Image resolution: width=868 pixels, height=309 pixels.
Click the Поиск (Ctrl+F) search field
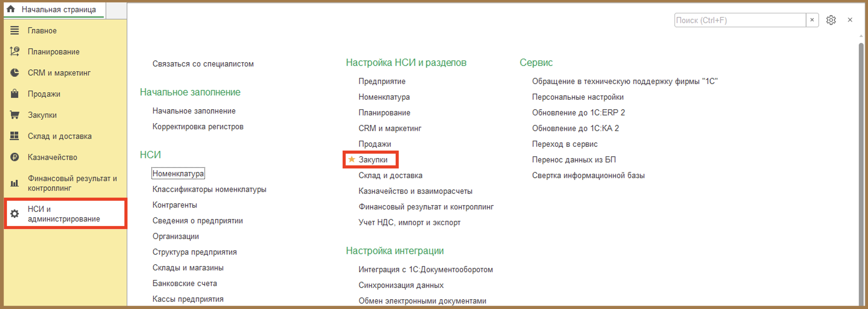[x=740, y=20]
